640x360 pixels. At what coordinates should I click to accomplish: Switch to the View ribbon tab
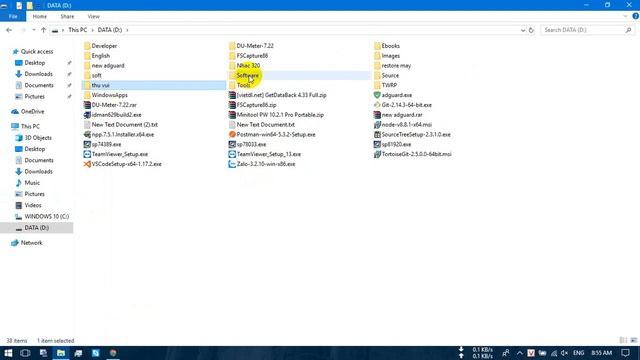pyautogui.click(x=93, y=16)
